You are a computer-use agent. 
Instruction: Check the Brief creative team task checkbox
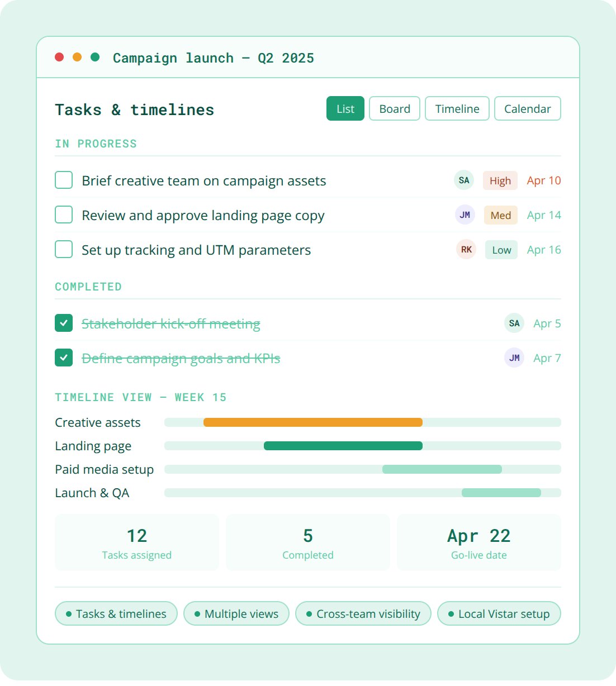[x=64, y=180]
